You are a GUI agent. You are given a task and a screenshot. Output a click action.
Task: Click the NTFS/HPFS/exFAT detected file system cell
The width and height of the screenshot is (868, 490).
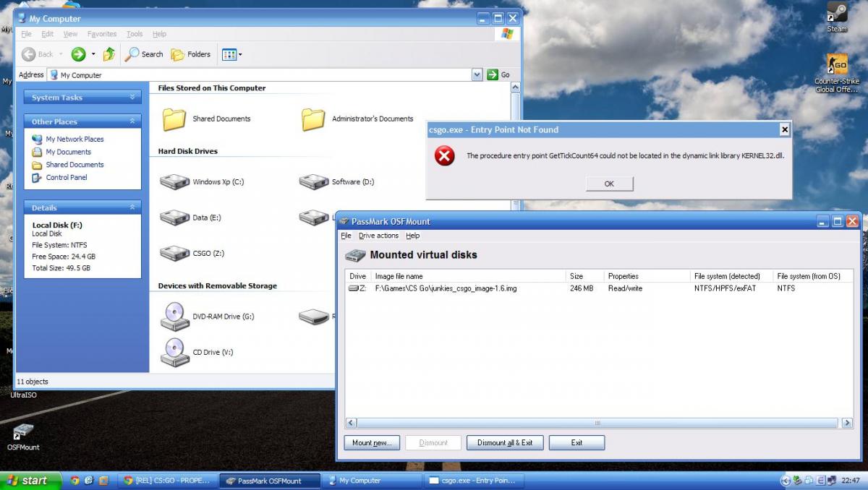point(725,288)
